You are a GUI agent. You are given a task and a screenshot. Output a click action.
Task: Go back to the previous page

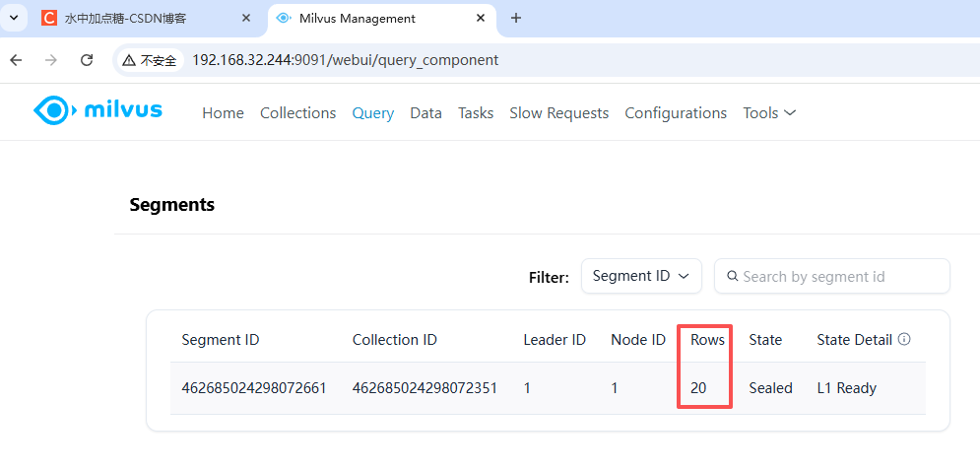[16, 60]
